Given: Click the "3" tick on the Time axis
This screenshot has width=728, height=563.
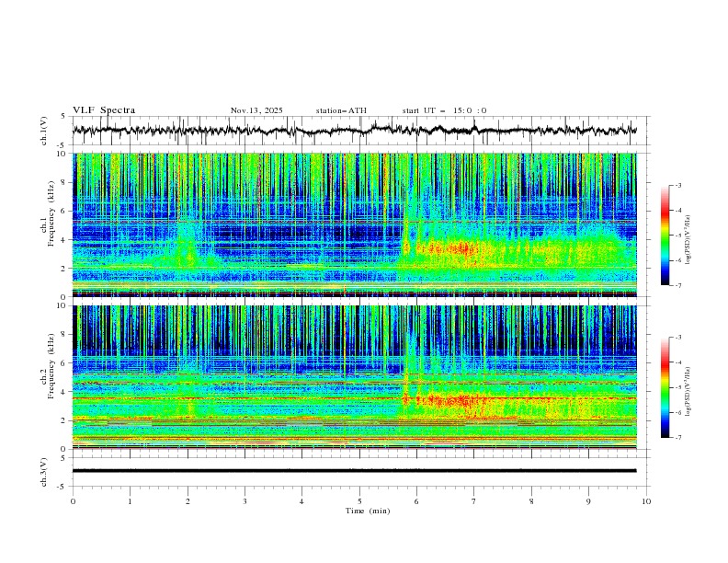Looking at the screenshot, I should click(245, 501).
